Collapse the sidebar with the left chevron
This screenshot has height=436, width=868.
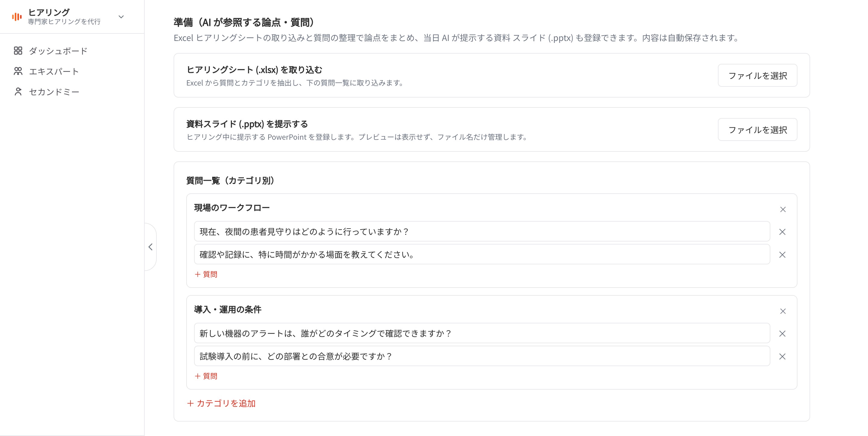coord(151,247)
